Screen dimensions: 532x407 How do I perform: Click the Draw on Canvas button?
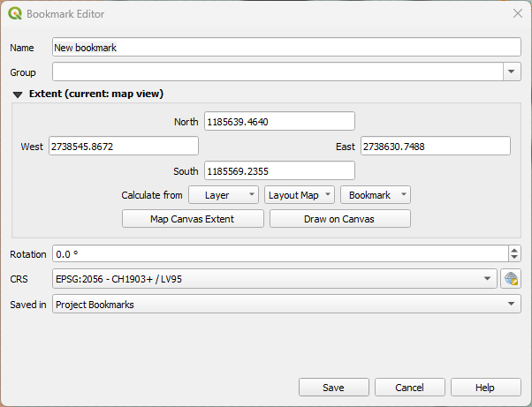tap(340, 219)
